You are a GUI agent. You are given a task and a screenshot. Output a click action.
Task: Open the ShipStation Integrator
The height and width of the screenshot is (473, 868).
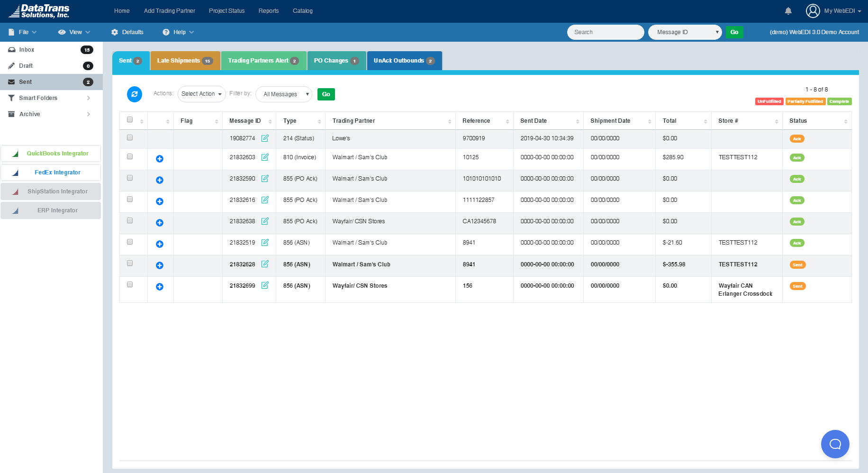point(51,191)
